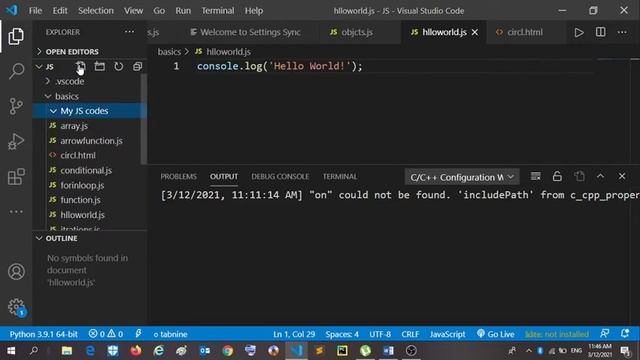Close the hlloworld.js editor tab
Image resolution: width=640 pixels, height=360 pixels.
(475, 32)
